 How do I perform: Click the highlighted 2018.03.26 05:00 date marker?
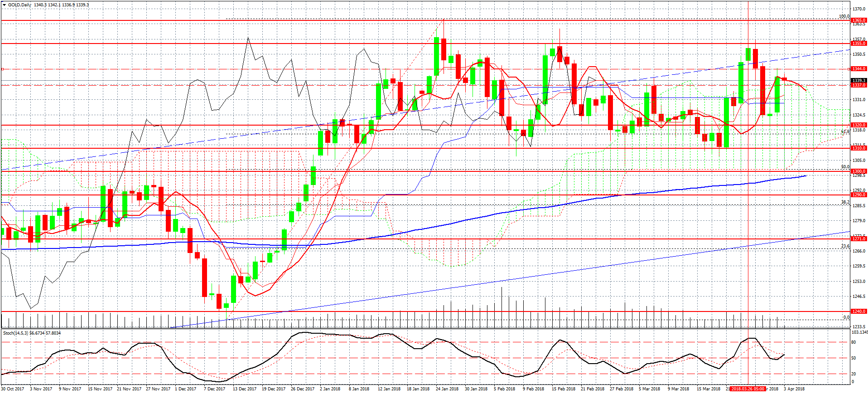[747, 389]
